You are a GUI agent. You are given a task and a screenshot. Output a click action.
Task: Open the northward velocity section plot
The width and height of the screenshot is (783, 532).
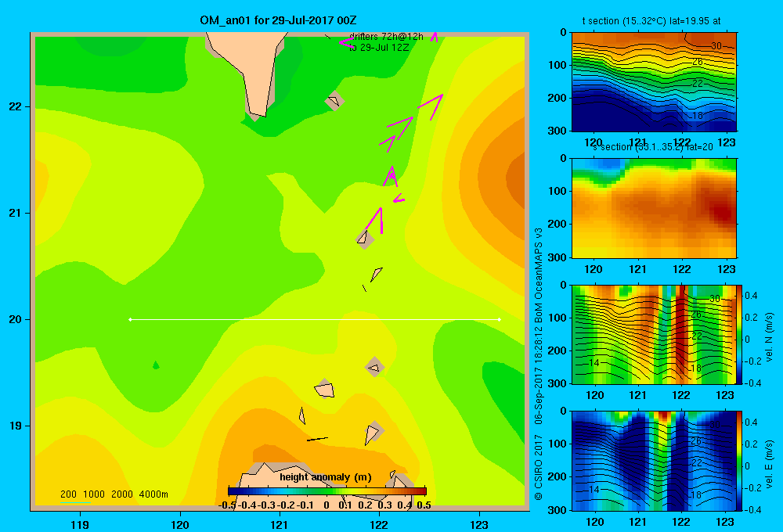pyautogui.click(x=654, y=334)
